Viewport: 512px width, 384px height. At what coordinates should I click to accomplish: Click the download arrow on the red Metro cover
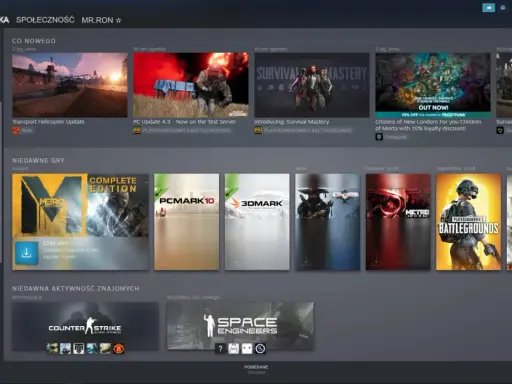click(x=376, y=260)
